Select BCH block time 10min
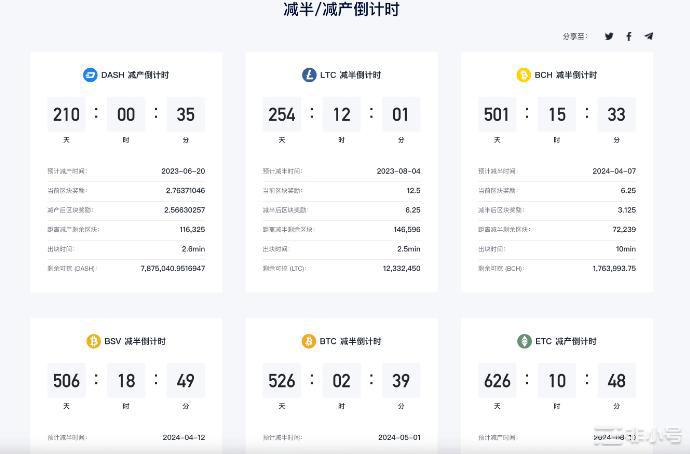The height and width of the screenshot is (454, 690). [x=626, y=249]
